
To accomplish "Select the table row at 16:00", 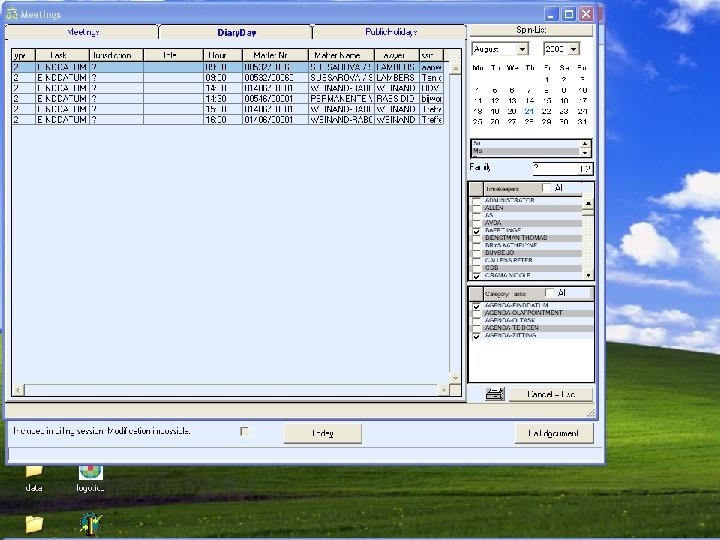I will pyautogui.click(x=227, y=119).
